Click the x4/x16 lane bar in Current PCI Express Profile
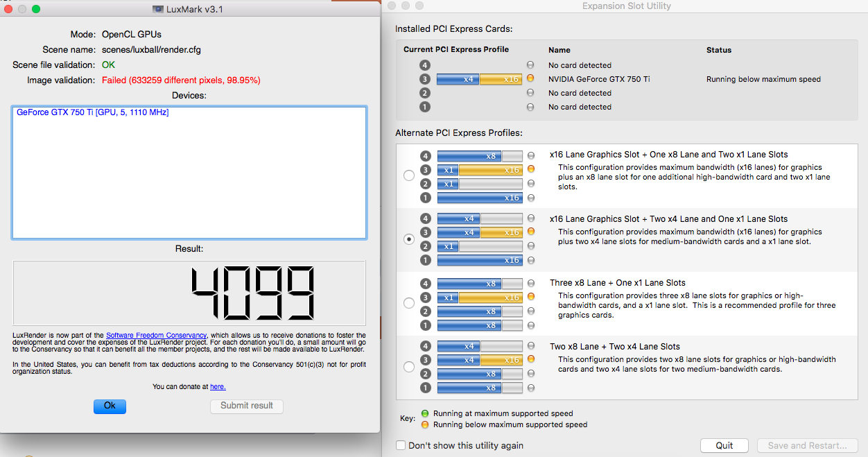 (480, 79)
